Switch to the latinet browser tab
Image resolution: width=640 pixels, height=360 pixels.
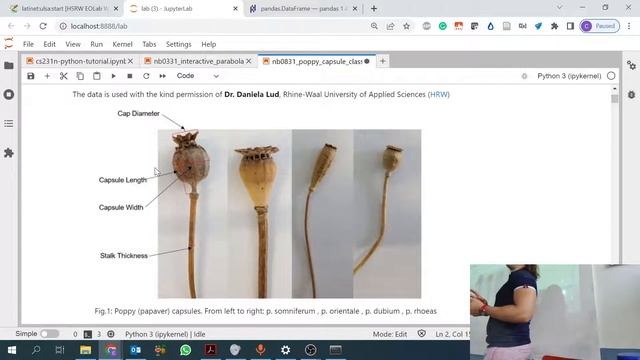tap(64, 9)
